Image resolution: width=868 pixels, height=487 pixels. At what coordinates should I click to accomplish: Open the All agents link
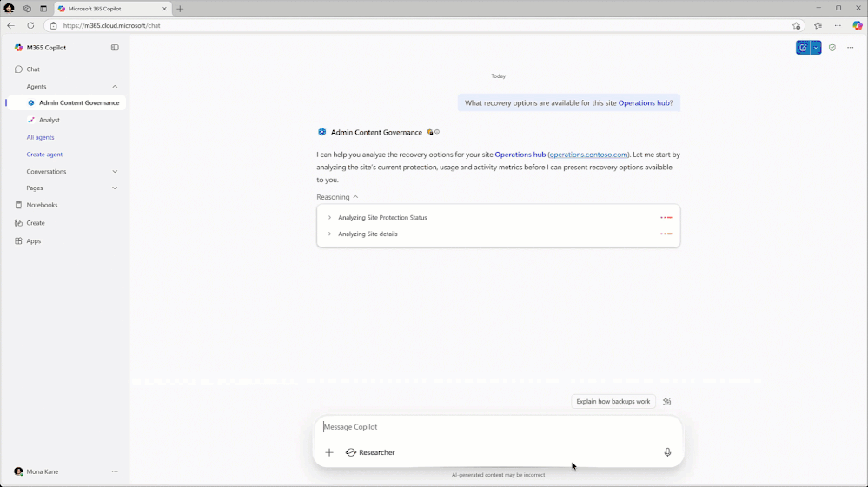pos(41,137)
